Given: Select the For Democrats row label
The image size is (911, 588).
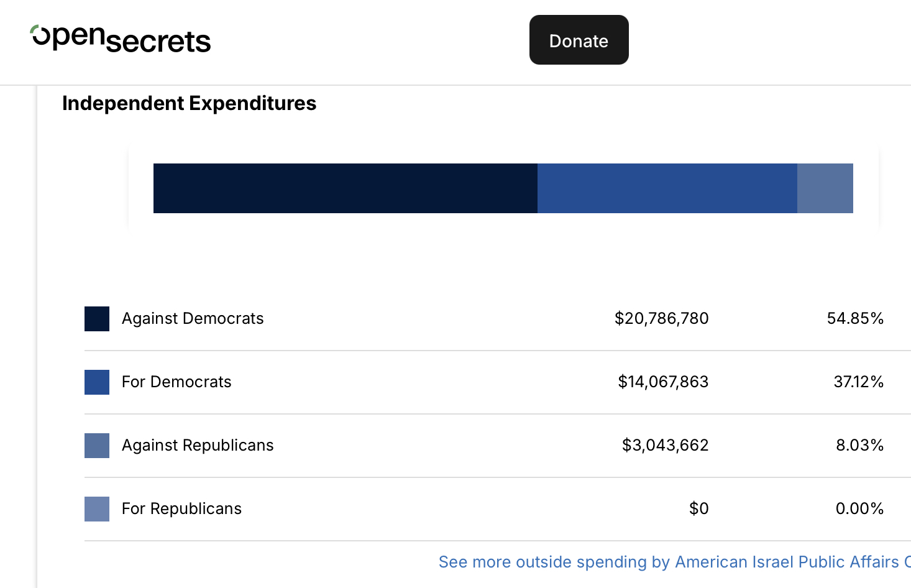Looking at the screenshot, I should (176, 382).
